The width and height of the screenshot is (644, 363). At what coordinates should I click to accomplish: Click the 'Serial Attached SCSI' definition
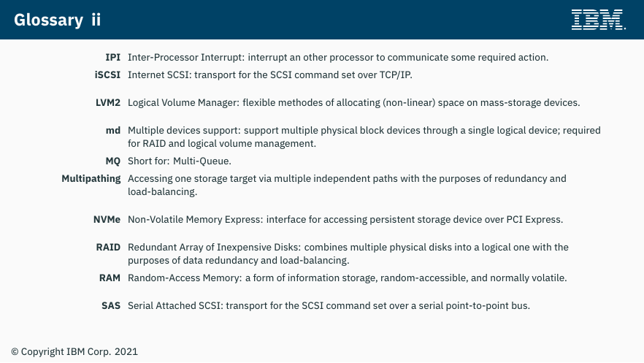(329, 306)
